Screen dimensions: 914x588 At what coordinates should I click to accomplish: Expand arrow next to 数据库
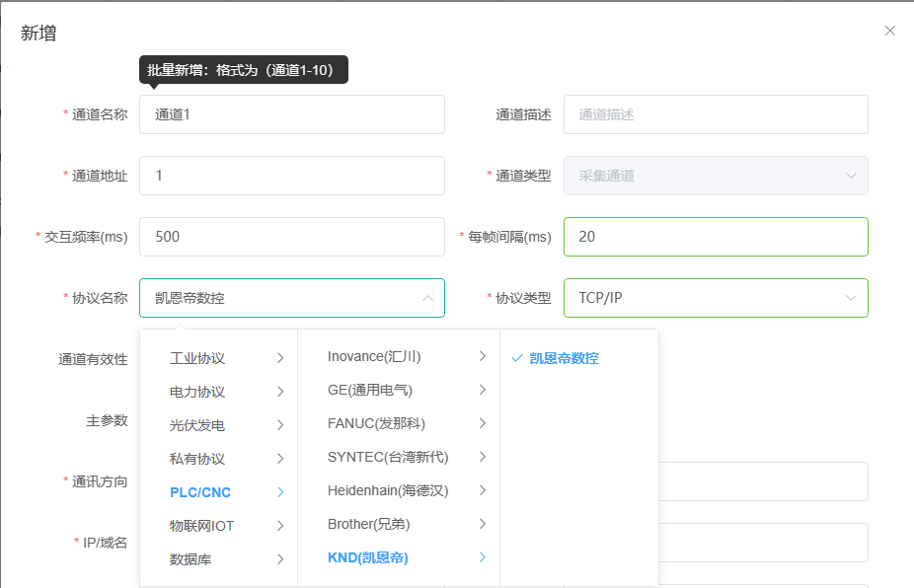(x=280, y=559)
